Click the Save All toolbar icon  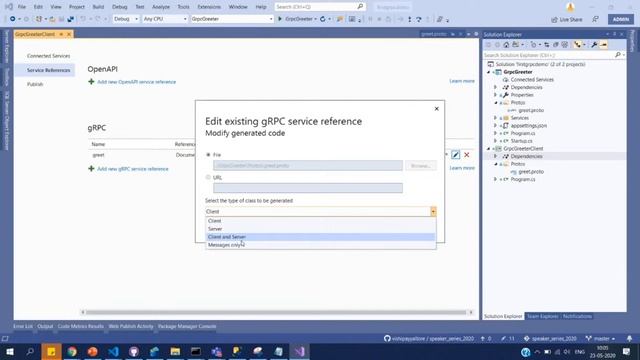coord(71,19)
